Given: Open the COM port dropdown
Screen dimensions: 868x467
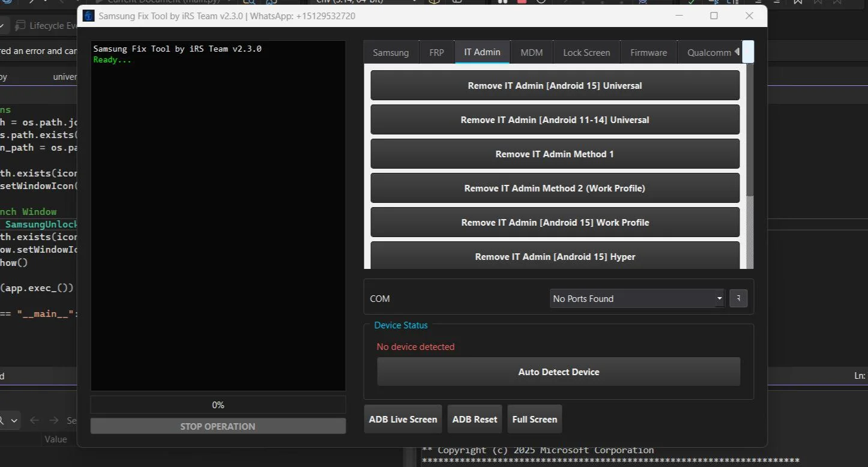Looking at the screenshot, I should tap(637, 298).
